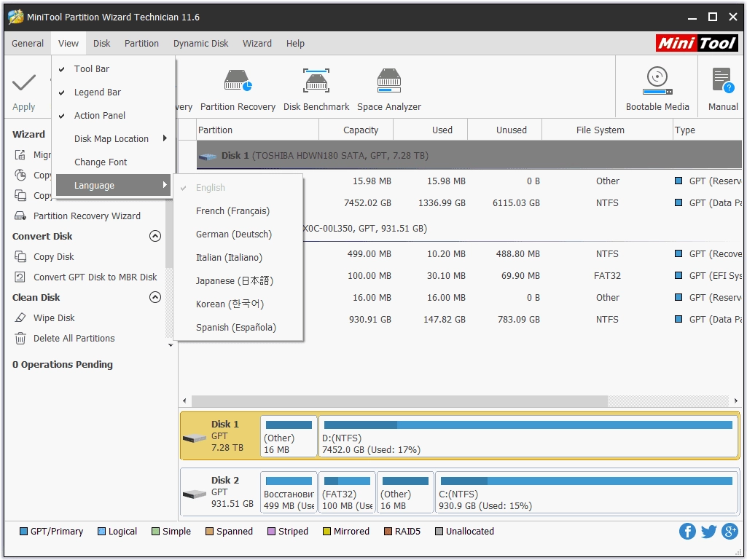Select the Disk 2 drive icon in disk map
The height and width of the screenshot is (560, 747).
[195, 494]
